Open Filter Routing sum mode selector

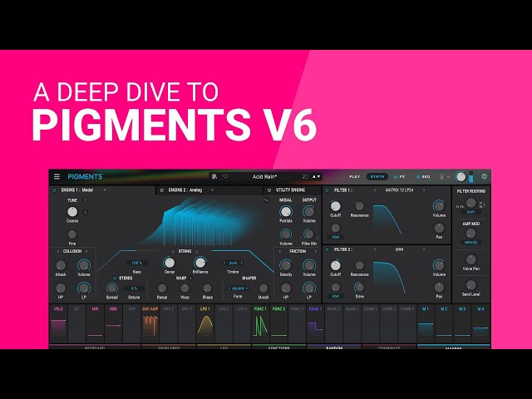(x=471, y=212)
